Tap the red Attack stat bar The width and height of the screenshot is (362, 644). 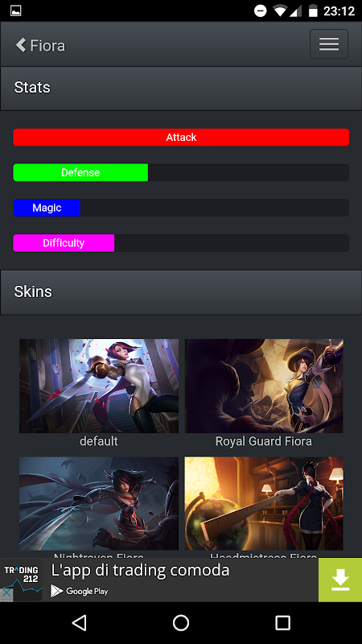[x=181, y=137]
